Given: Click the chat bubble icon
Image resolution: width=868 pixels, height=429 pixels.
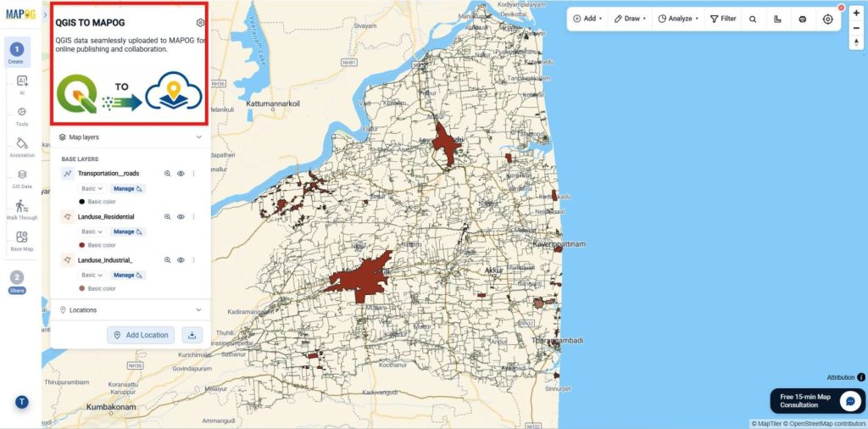Looking at the screenshot, I should tap(850, 401).
